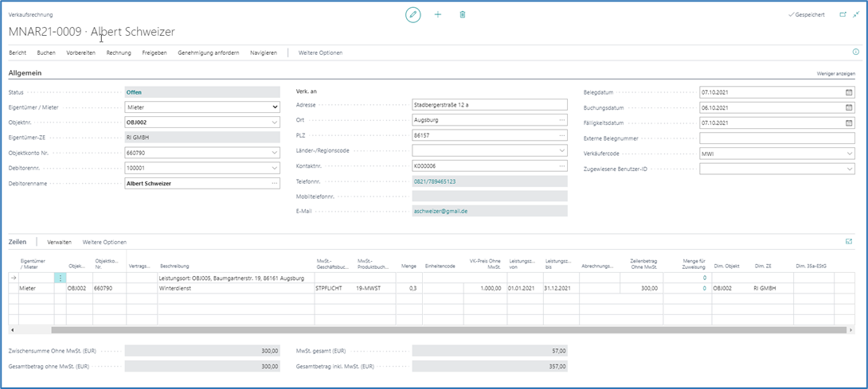Open calendar picker for Fälligkeitsdatum
This screenshot has height=389, width=868.
[x=849, y=123]
